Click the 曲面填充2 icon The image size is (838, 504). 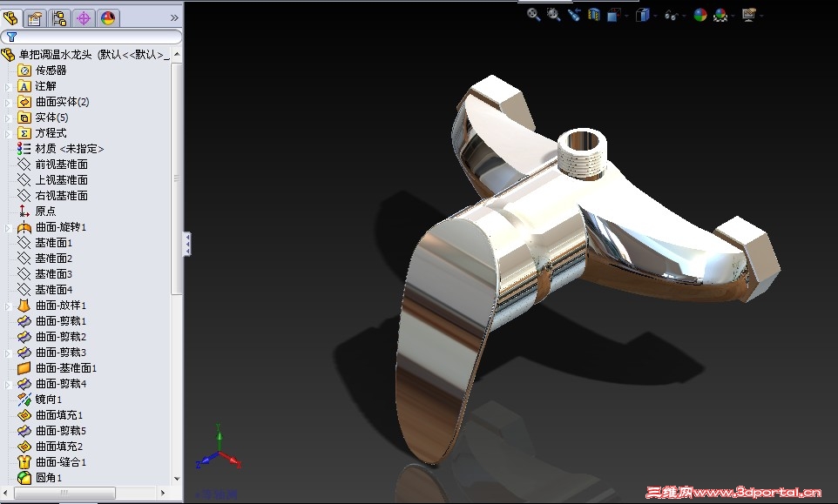24,447
